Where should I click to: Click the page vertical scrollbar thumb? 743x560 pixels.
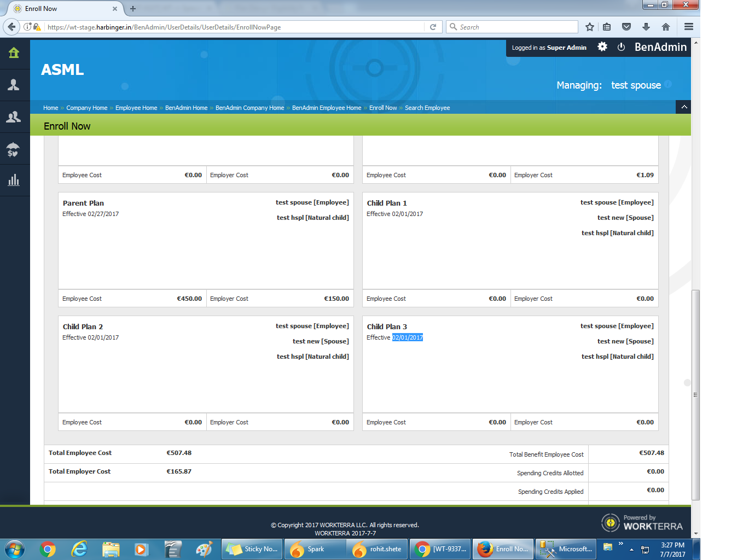(x=695, y=394)
